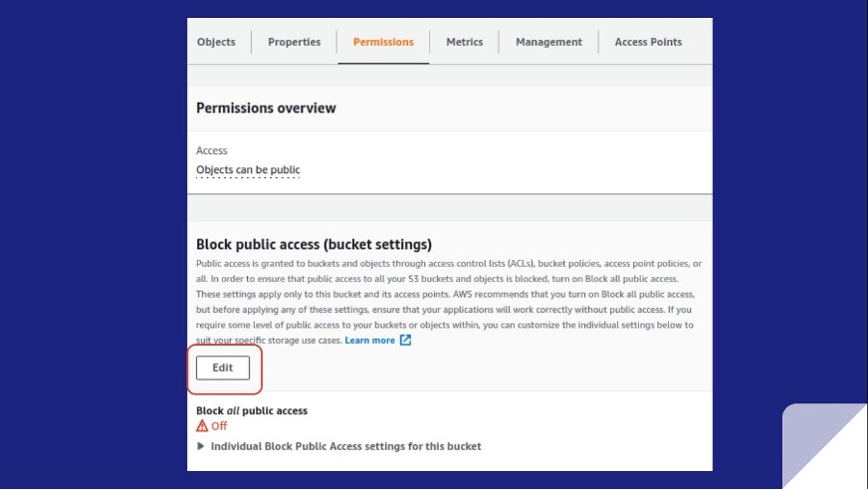Click the Edit button for Block public access

223,367
